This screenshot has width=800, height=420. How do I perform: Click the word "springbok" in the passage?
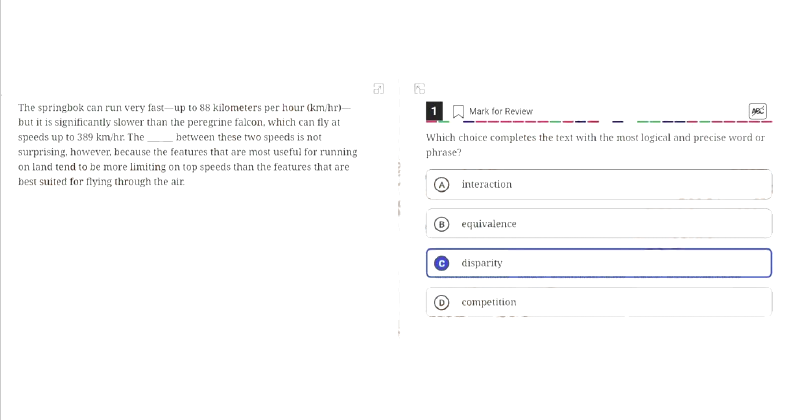coord(61,108)
